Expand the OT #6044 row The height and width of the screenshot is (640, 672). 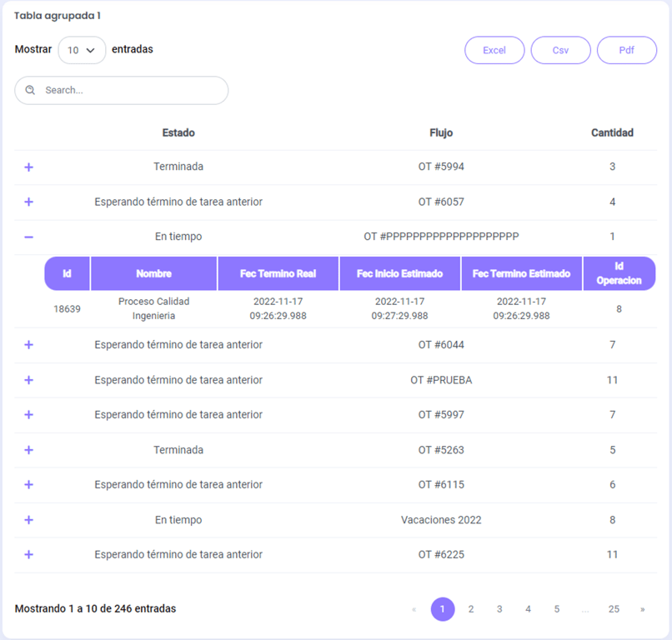point(28,345)
